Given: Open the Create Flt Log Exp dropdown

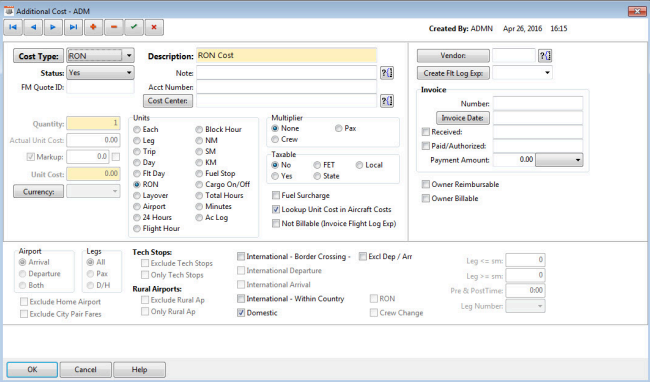Looking at the screenshot, I should [547, 73].
